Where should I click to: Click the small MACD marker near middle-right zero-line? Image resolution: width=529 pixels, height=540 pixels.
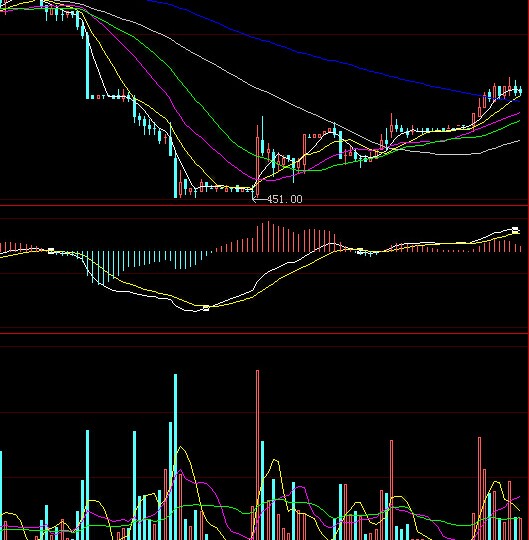click(360, 250)
